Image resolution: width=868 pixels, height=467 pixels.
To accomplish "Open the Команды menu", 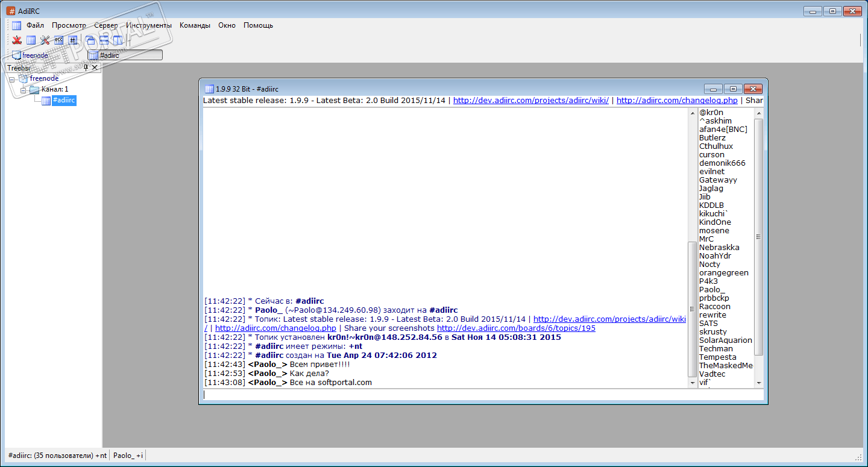I will 195,25.
